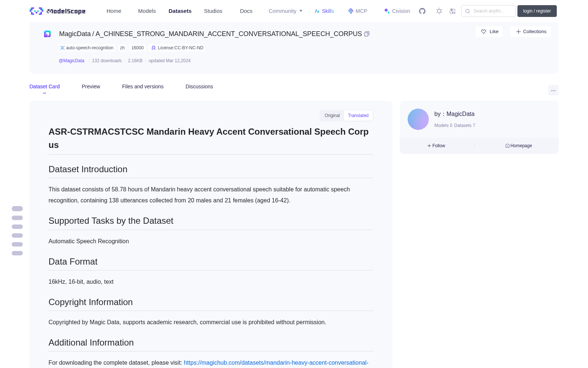
Task: Click the "updated Mar 12,2024" date
Action: pyautogui.click(x=170, y=61)
